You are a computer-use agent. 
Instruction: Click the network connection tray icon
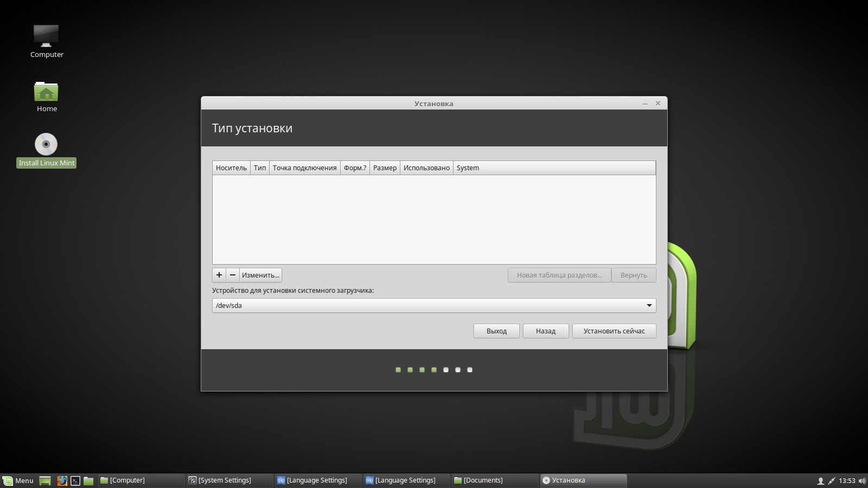click(x=831, y=480)
